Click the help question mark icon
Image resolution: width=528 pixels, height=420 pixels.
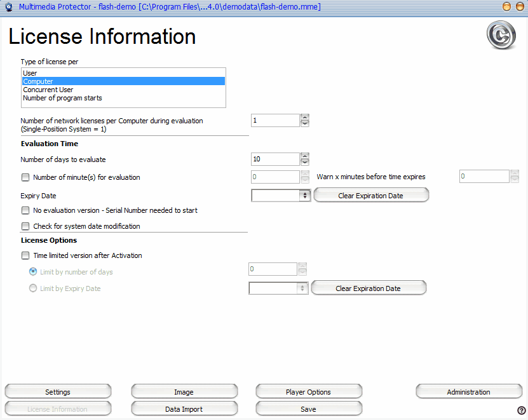521,410
